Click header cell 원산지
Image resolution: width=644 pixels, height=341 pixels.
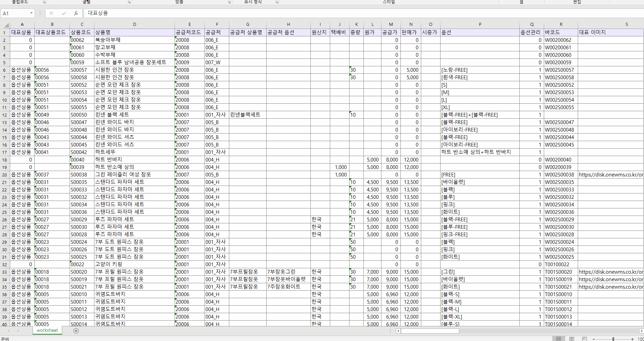(320, 32)
